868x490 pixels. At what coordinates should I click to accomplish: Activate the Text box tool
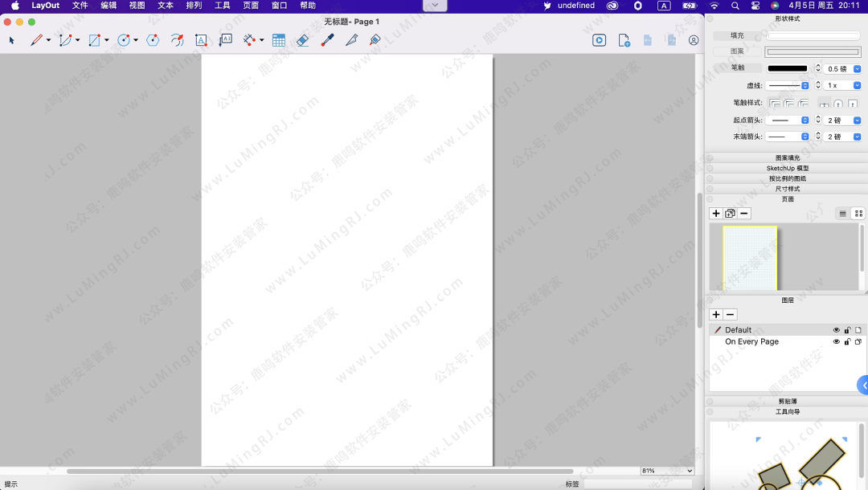coord(201,40)
